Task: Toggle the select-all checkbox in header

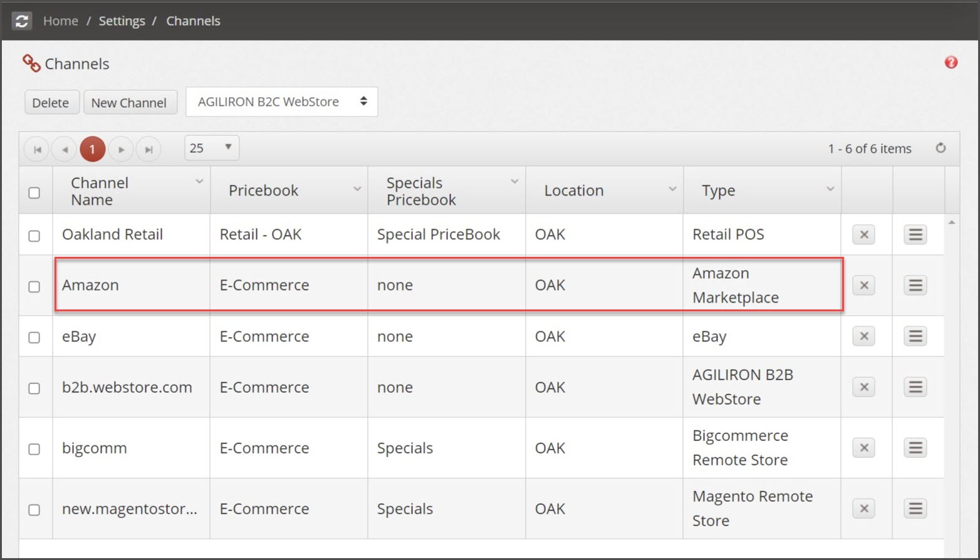Action: tap(34, 193)
